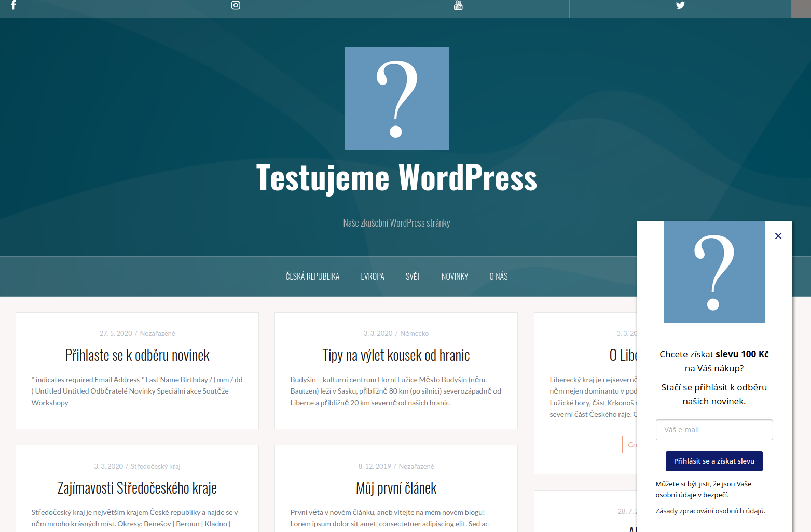811x532 pixels.
Task: Click the site logo question mark image
Action: (397, 99)
